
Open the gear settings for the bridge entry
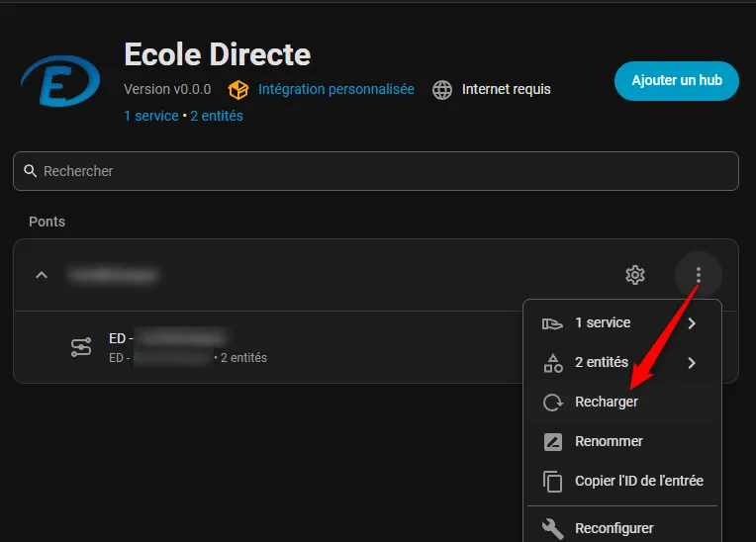(x=635, y=275)
